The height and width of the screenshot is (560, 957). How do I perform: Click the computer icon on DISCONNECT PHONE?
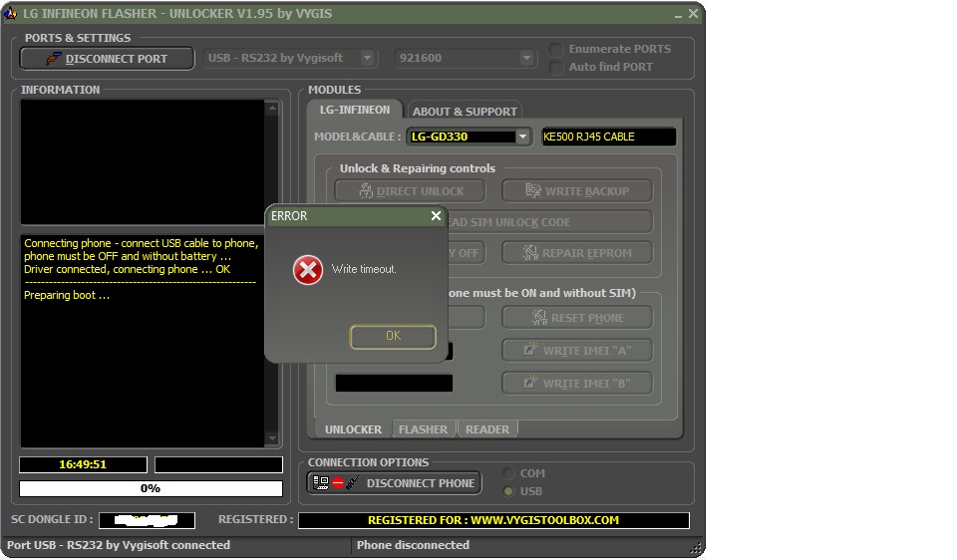click(320, 483)
